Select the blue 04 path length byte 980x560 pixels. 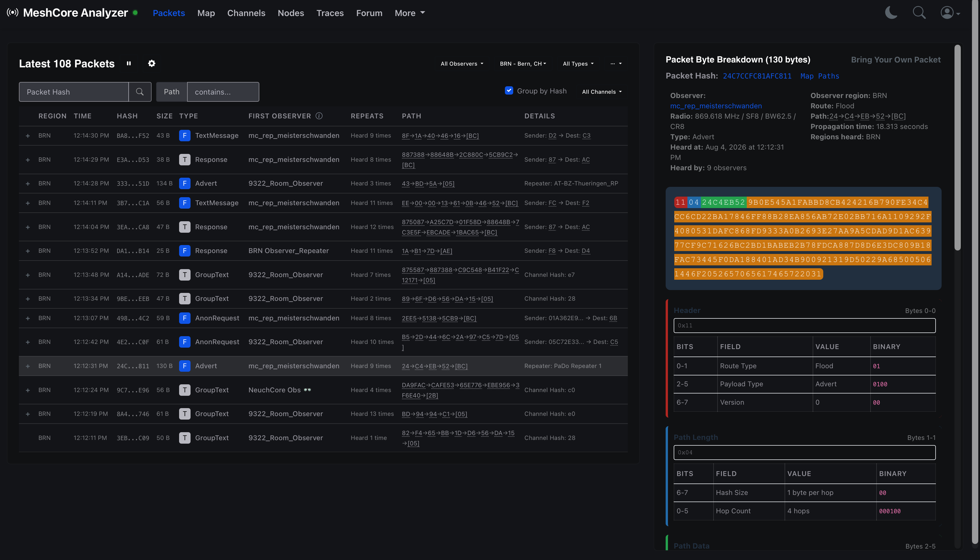[694, 202]
